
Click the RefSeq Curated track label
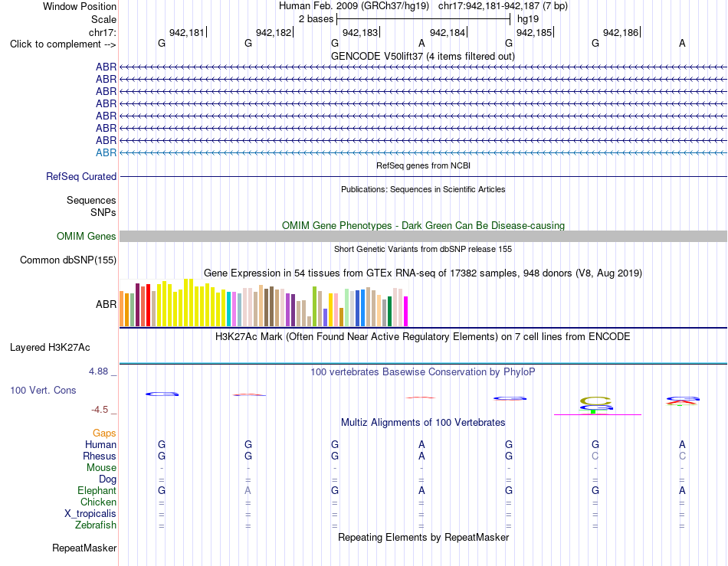click(81, 176)
